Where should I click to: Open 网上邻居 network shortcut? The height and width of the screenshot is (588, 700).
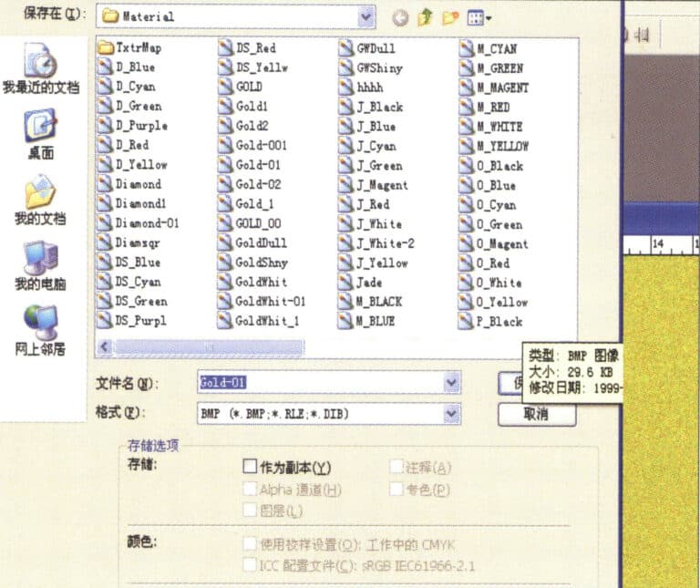[41, 330]
